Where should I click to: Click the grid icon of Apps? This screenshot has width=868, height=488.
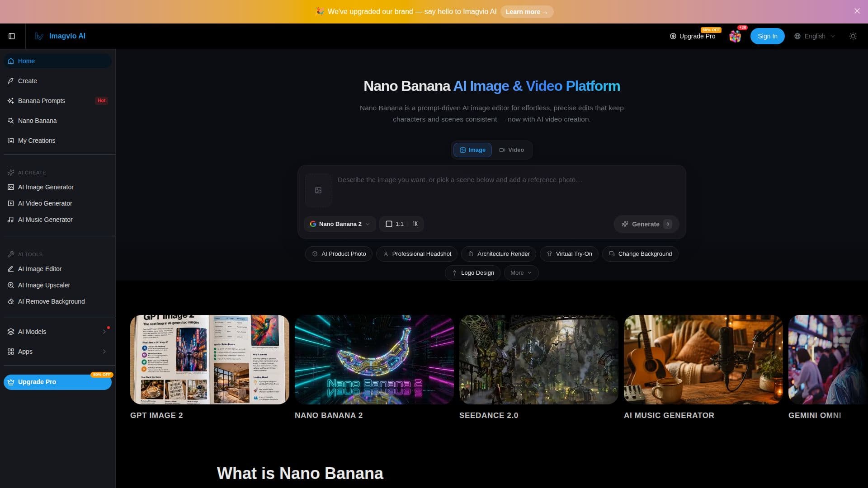[x=11, y=352]
